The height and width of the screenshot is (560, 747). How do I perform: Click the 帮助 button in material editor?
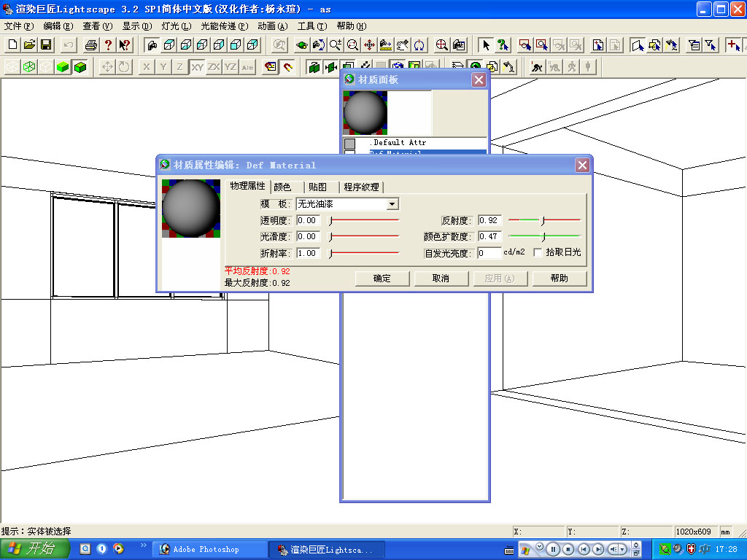(x=560, y=279)
